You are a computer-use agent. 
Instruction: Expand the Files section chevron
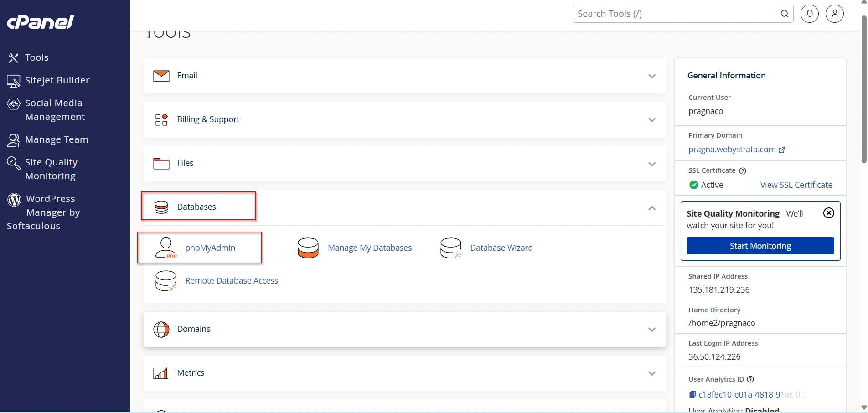coord(652,164)
